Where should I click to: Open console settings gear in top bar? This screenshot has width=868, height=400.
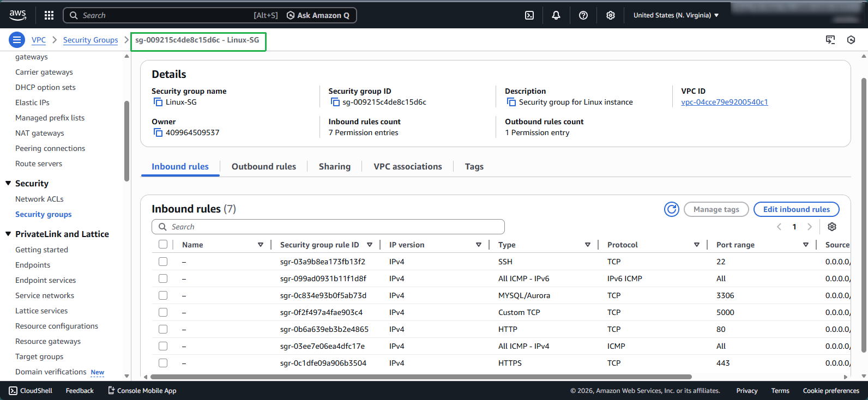click(611, 15)
